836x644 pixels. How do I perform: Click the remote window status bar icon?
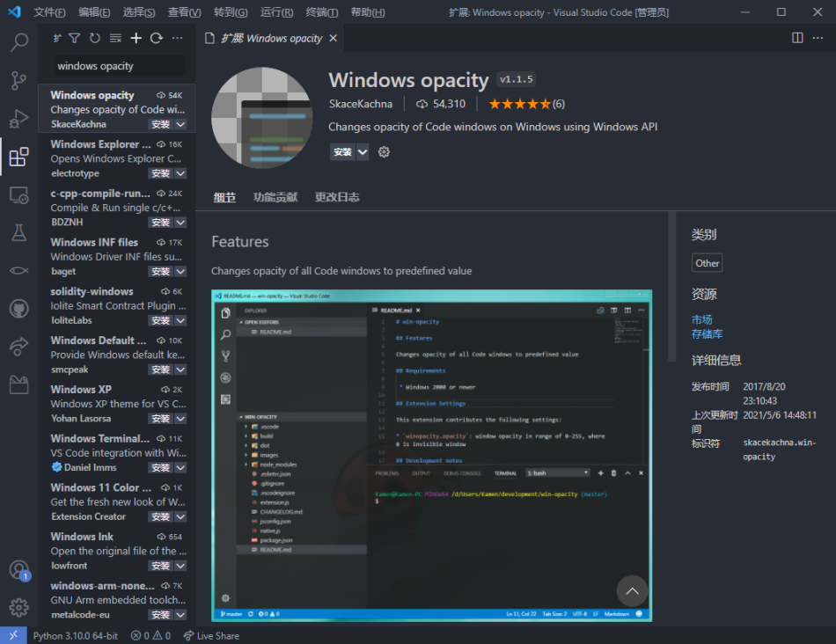[13, 635]
